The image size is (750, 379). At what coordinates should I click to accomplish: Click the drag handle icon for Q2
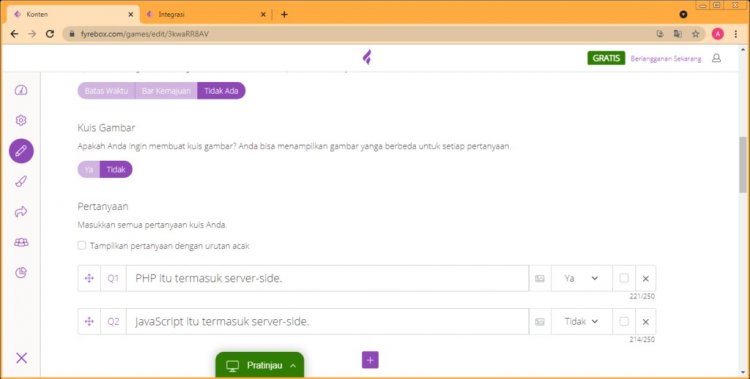[89, 322]
